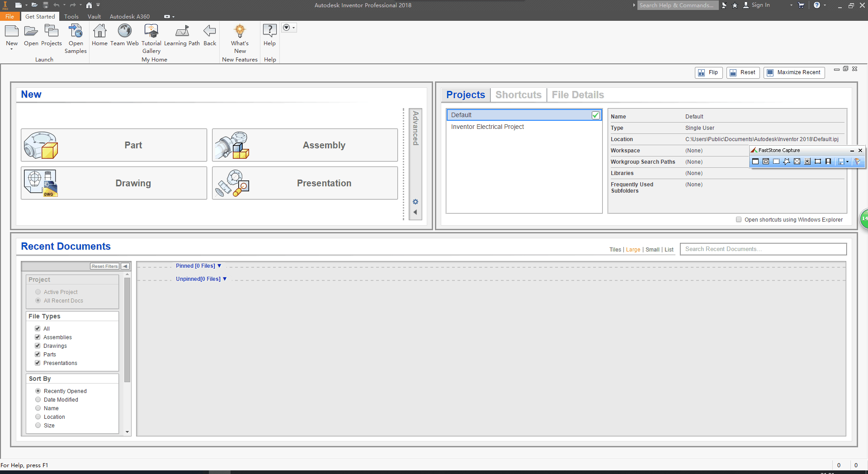Viewport: 868px width, 474px height.
Task: Collapse the Unpinned files section
Action: coord(225,279)
